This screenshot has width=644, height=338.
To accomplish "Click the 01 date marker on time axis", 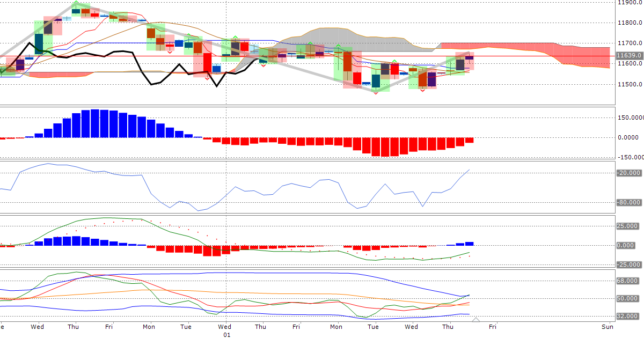I will [x=226, y=334].
